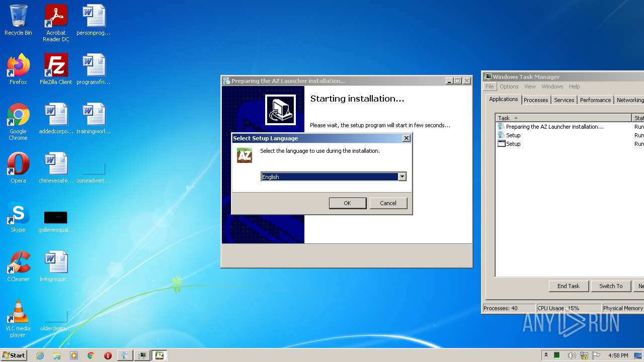
Task: Open Task Manager File menu
Action: pyautogui.click(x=490, y=86)
